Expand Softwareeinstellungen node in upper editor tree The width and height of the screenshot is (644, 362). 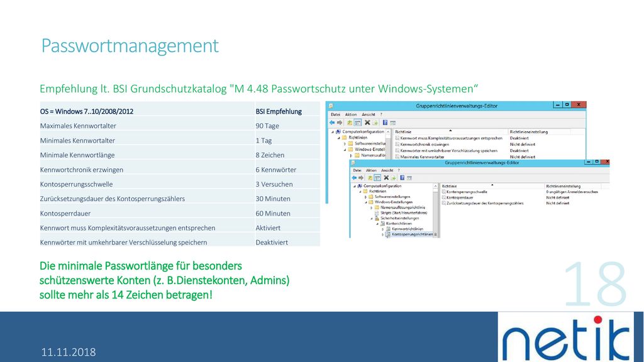coord(345,144)
